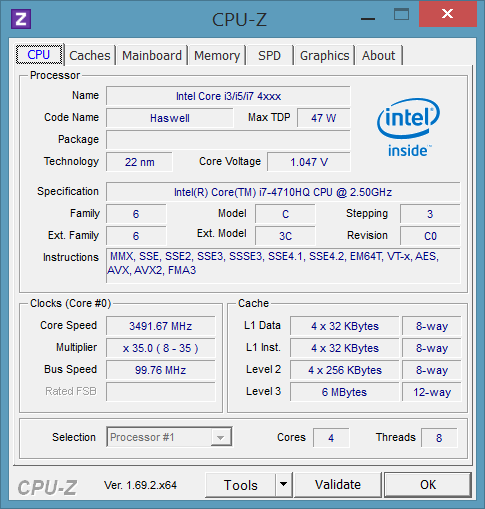Click the Ver. 1.69.2.x64 version text

[x=140, y=485]
